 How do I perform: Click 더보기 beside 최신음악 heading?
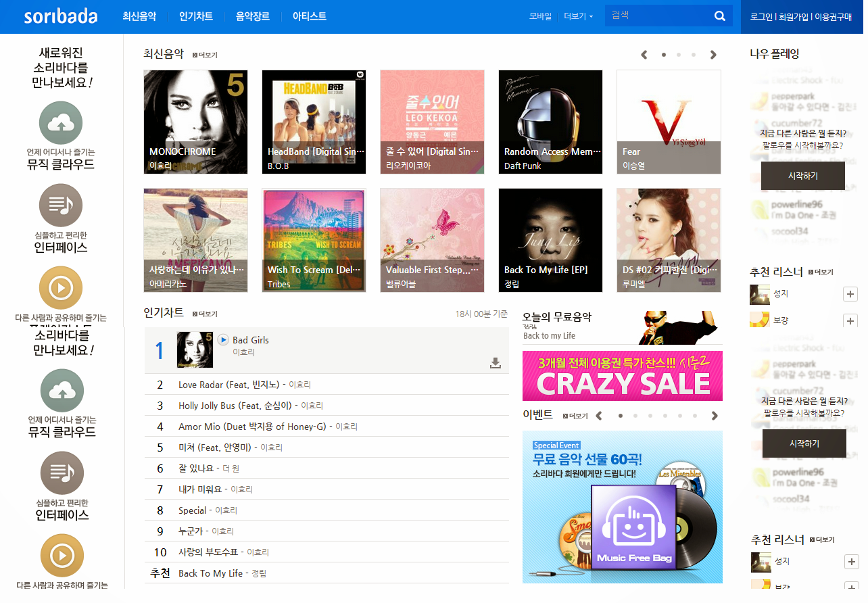(x=206, y=55)
